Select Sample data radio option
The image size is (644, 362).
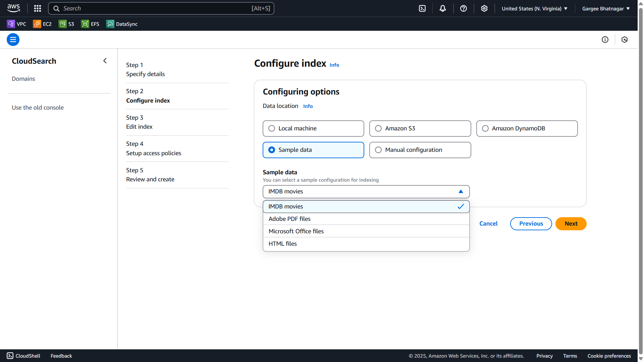point(313,150)
